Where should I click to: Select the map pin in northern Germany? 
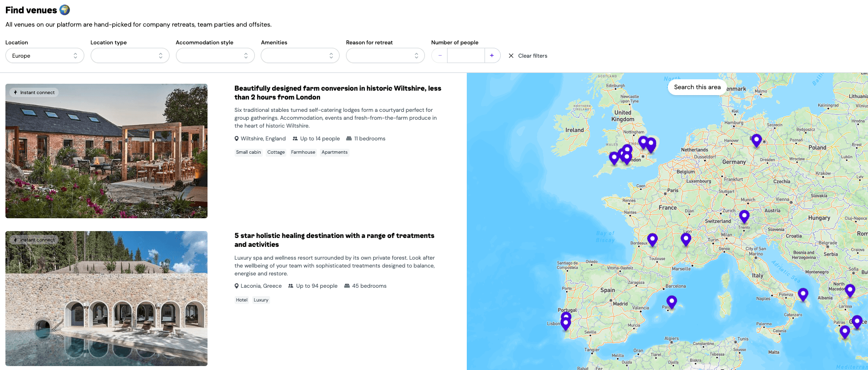point(756,140)
